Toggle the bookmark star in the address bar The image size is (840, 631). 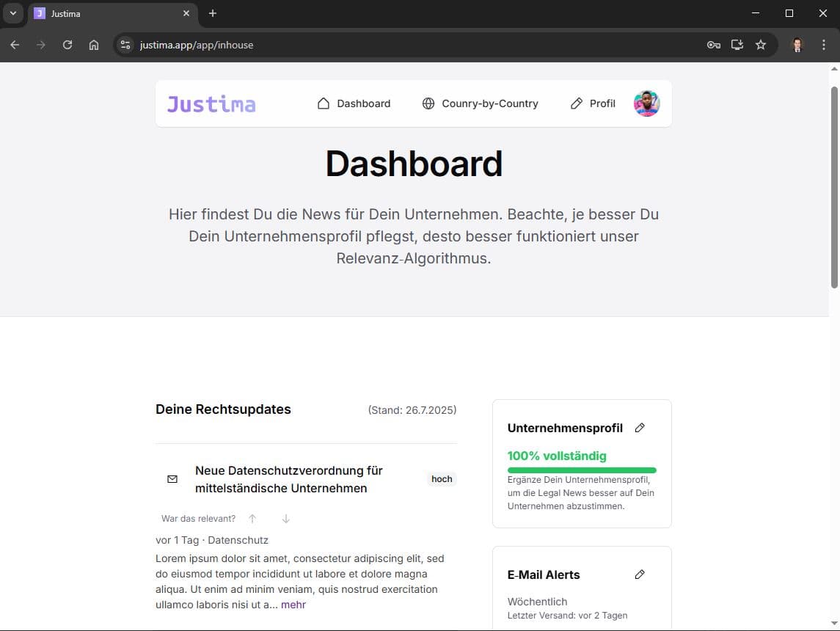[x=761, y=45]
